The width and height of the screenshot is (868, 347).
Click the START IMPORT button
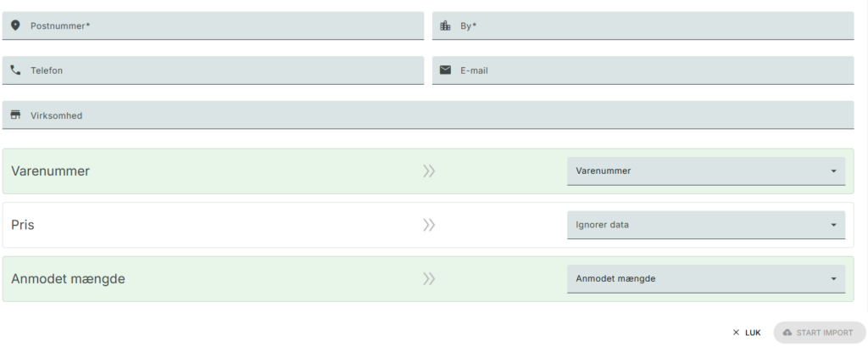pyautogui.click(x=820, y=333)
